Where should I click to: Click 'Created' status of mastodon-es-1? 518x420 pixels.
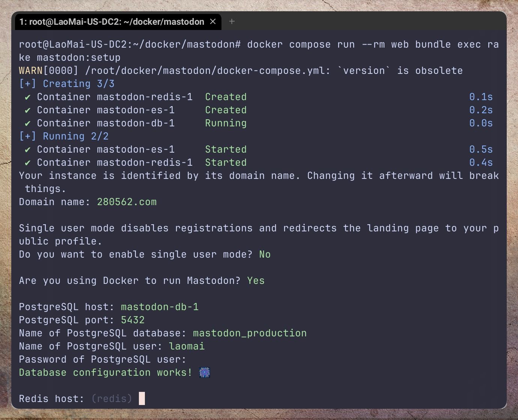pos(226,110)
